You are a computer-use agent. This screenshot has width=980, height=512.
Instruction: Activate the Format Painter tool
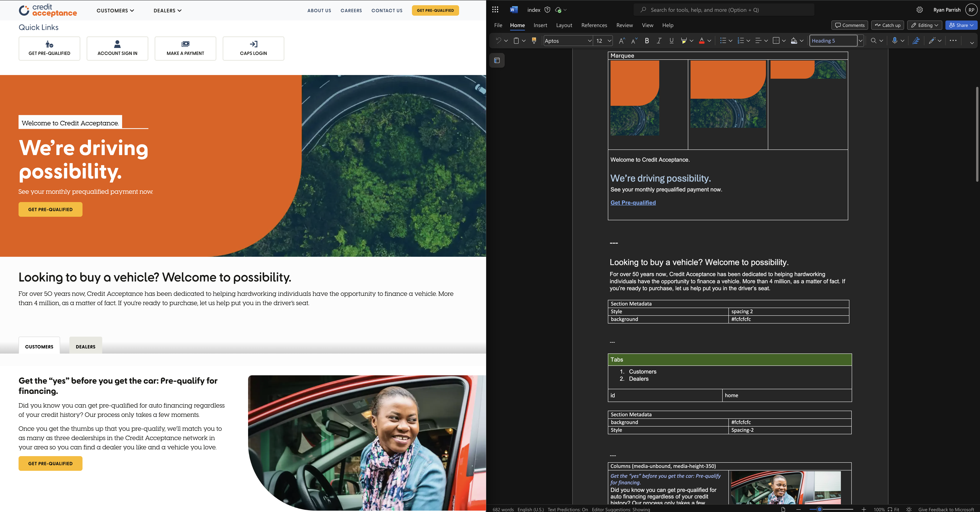pos(534,41)
